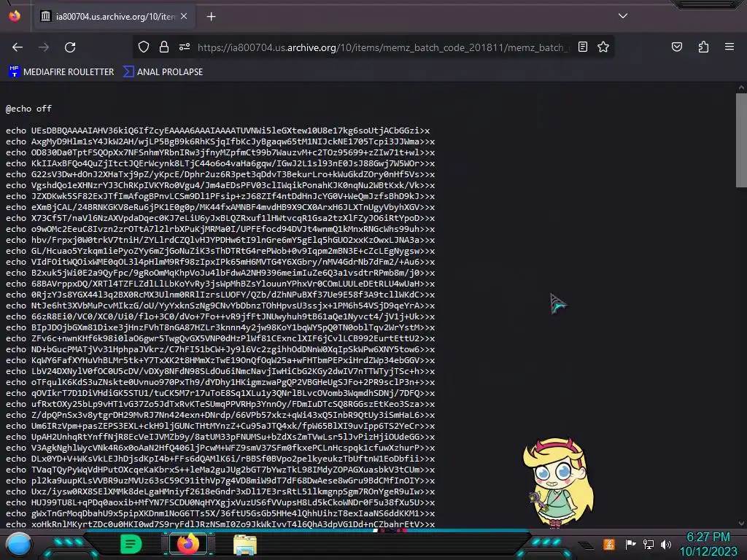The height and width of the screenshot is (560, 747).
Task: Click the echo line starting "GL/Hcuao5Yzkqm"
Action: [220, 251]
